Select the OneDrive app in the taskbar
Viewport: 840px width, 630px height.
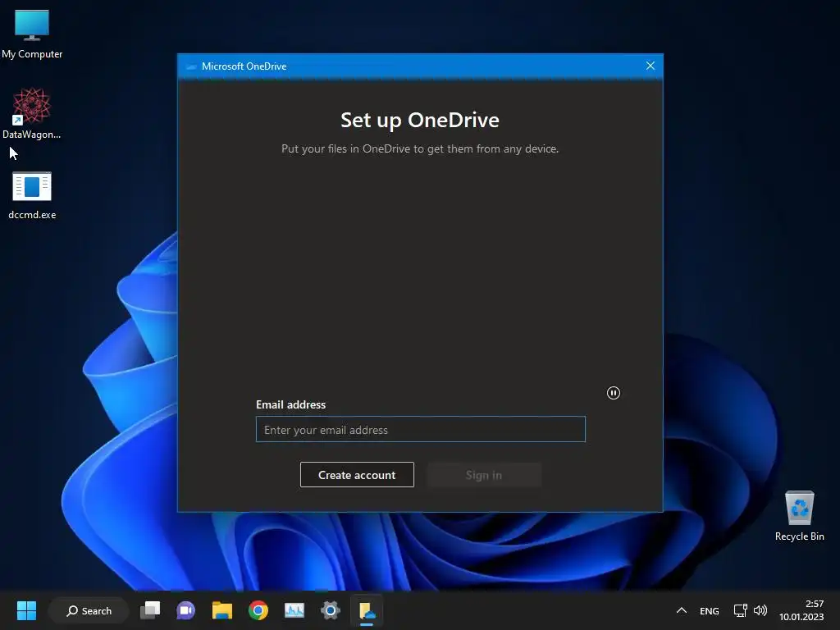tap(367, 610)
